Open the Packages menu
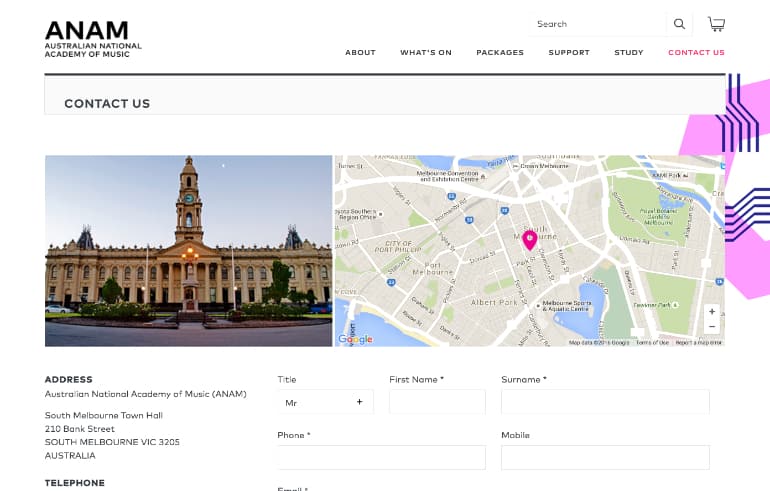 500,53
